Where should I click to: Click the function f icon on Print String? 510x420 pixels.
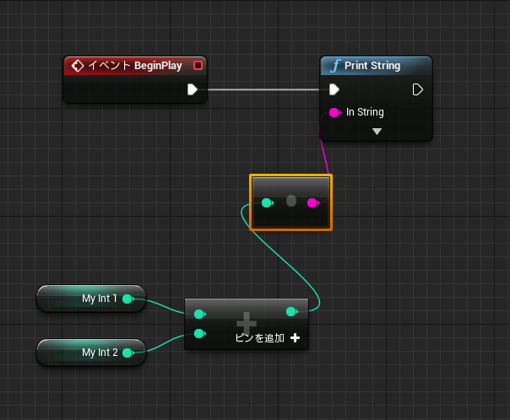pyautogui.click(x=335, y=66)
